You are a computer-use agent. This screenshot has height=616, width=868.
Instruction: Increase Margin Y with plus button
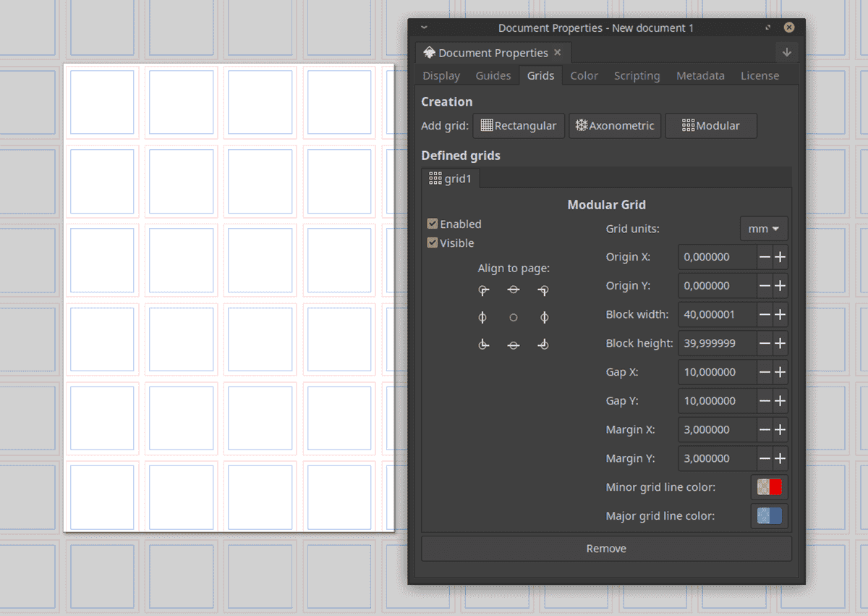780,458
